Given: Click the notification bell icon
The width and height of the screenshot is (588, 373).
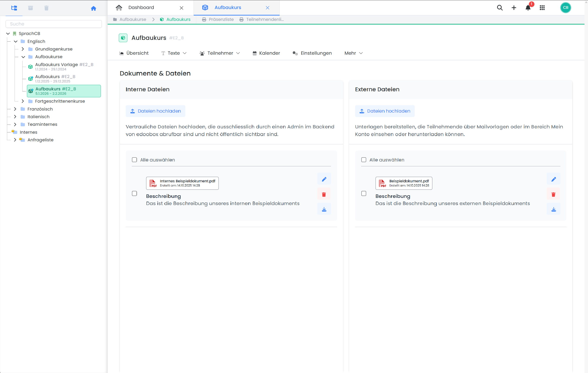Looking at the screenshot, I should click(x=528, y=8).
